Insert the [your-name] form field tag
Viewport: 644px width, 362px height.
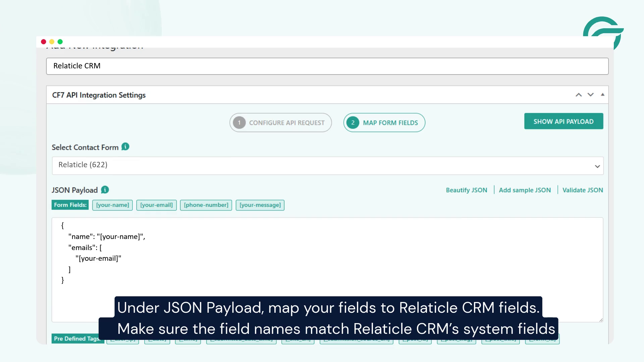[112, 205]
